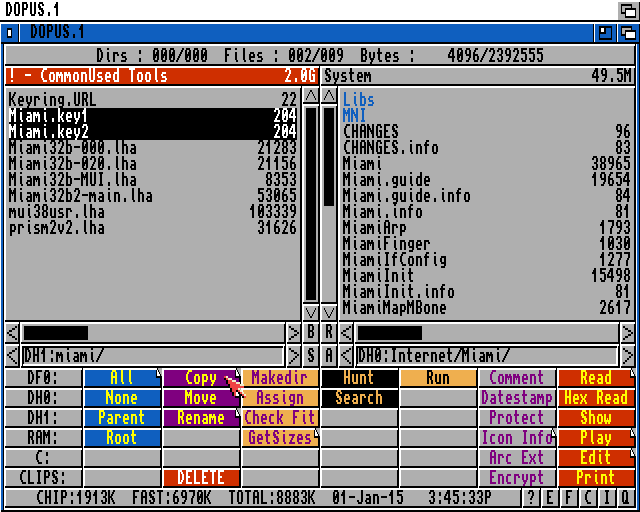
Task: Select prism2v2.lha file
Action: point(153,228)
